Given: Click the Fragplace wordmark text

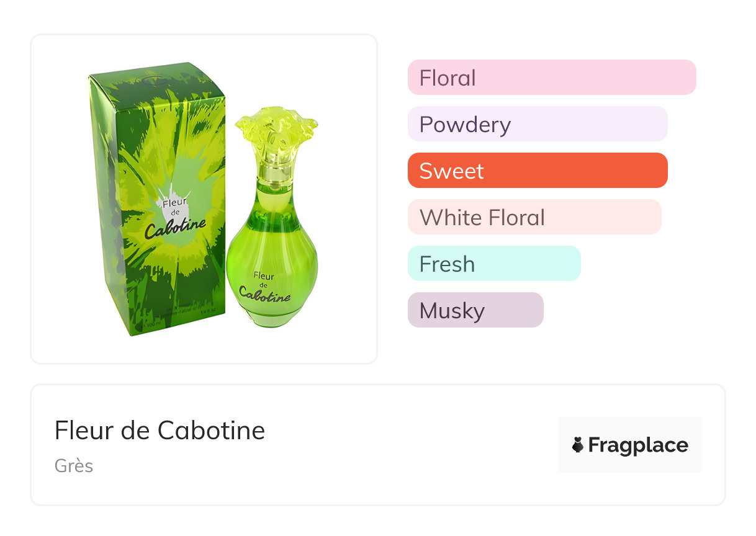Looking at the screenshot, I should (x=638, y=445).
